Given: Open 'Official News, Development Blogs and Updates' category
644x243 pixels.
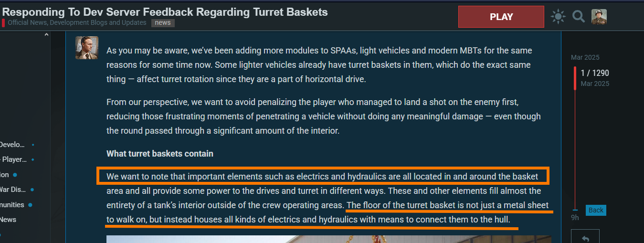Looking at the screenshot, I should pyautogui.click(x=77, y=23).
